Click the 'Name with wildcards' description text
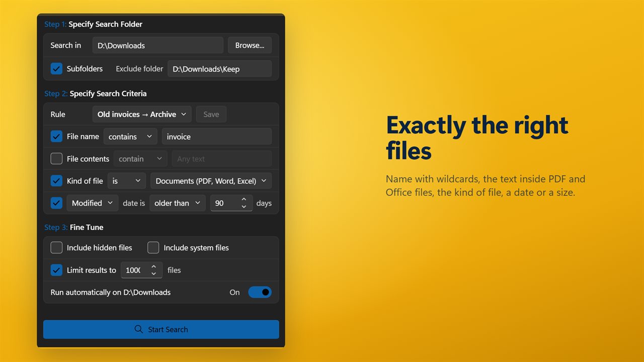The image size is (644, 362). click(x=486, y=186)
